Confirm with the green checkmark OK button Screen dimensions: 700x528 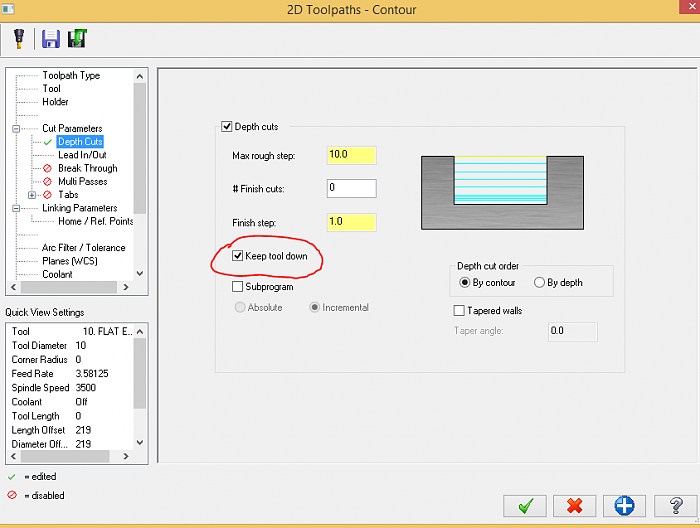pyautogui.click(x=525, y=506)
